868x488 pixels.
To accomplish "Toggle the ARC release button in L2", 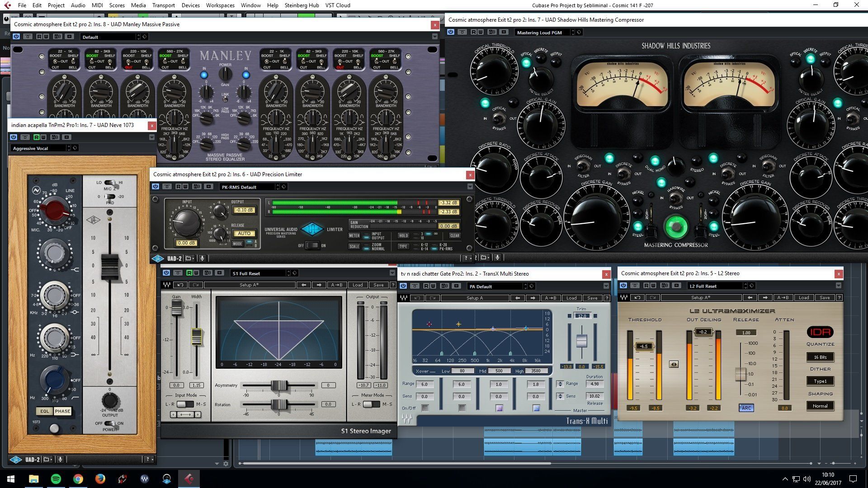I will pyautogui.click(x=746, y=408).
